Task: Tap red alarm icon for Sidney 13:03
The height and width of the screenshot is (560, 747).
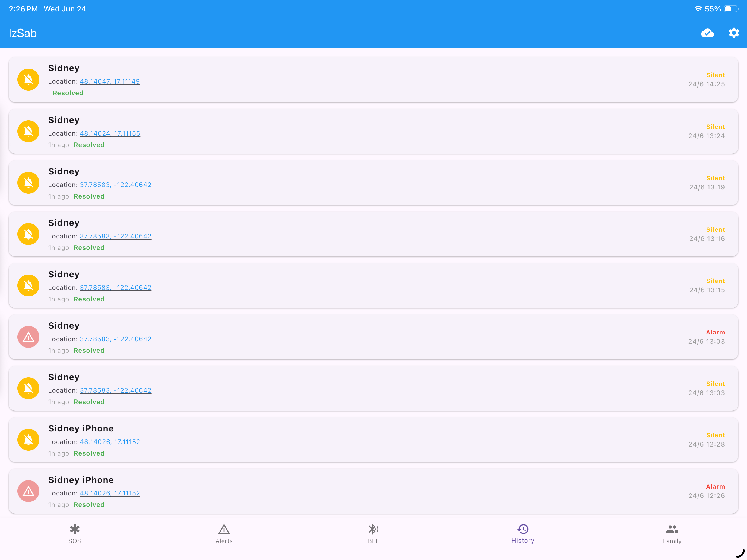Action: pos(28,337)
